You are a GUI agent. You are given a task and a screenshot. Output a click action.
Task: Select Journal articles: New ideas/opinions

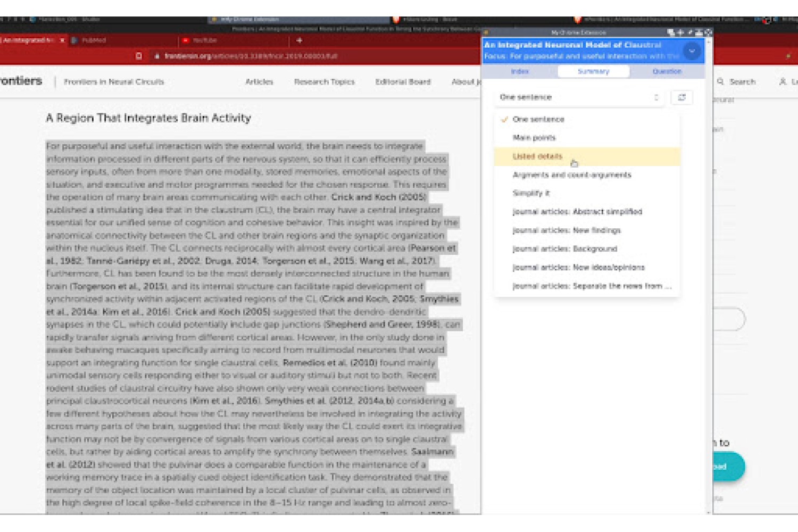coord(587,268)
